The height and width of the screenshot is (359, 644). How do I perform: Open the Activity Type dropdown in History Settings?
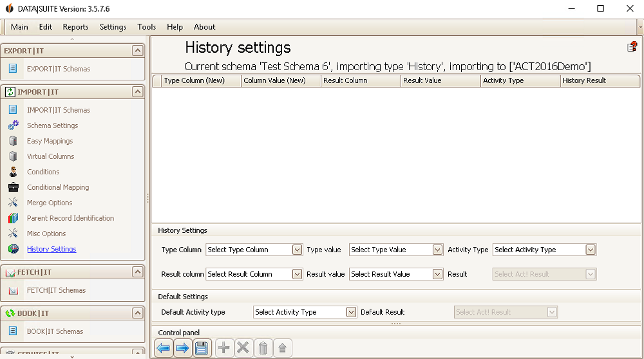point(590,250)
